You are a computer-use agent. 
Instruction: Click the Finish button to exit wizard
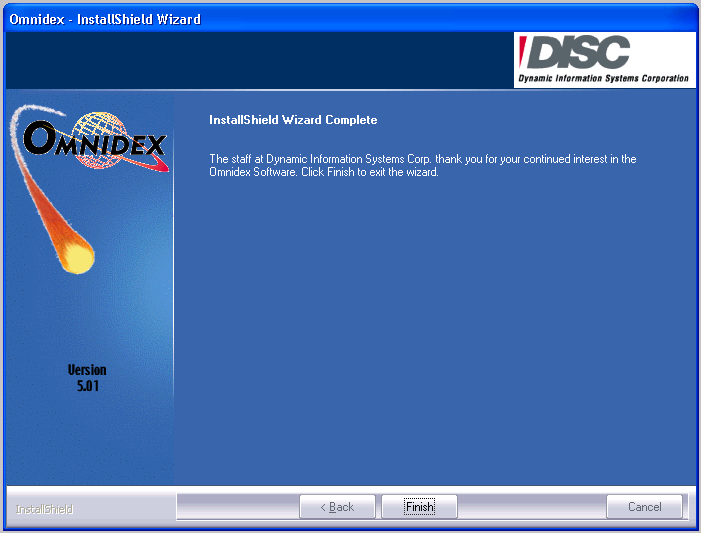[419, 507]
